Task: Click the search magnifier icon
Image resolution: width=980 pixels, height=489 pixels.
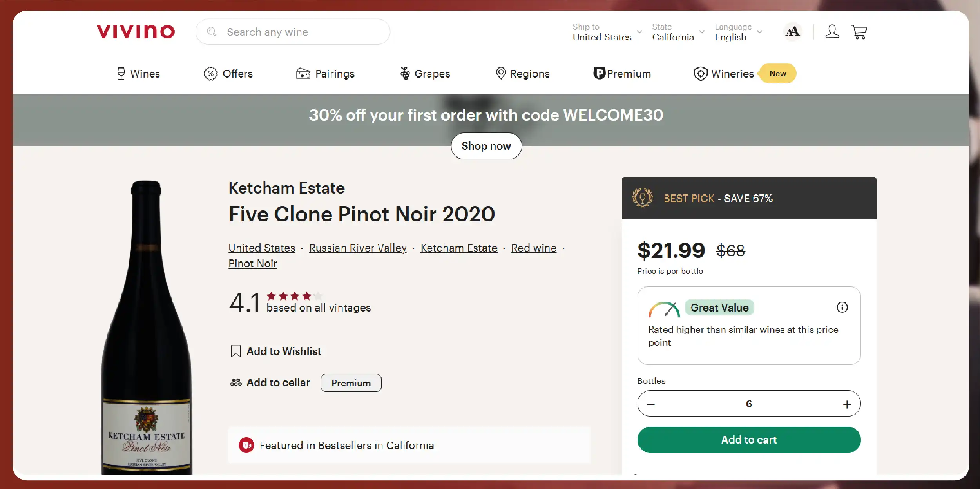Action: pos(212,32)
